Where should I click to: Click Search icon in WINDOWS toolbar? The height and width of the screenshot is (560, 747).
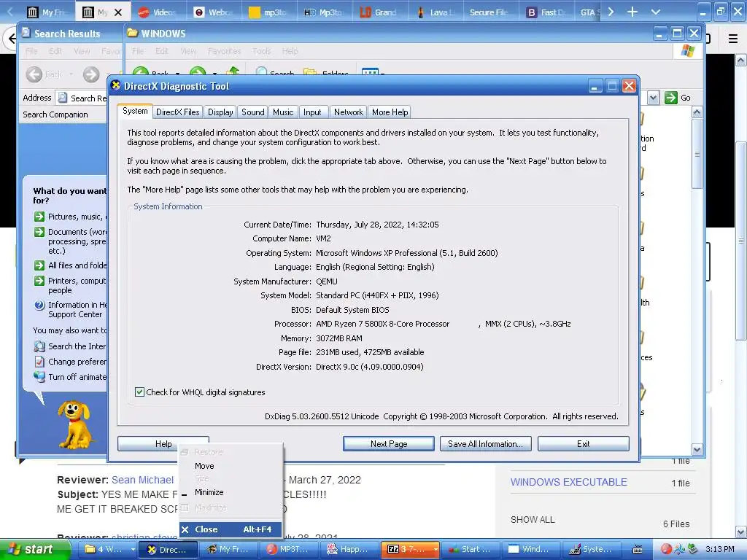261,71
